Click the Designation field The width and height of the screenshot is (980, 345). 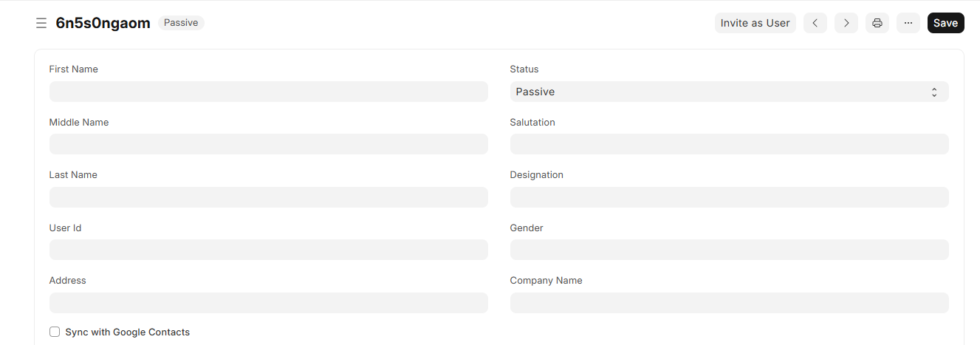[x=729, y=197]
